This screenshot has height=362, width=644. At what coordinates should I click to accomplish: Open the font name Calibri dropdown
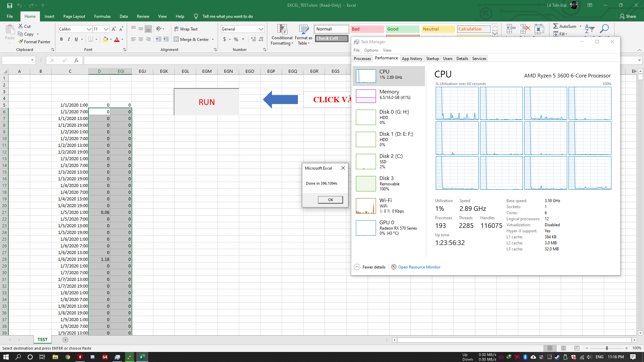(89, 29)
